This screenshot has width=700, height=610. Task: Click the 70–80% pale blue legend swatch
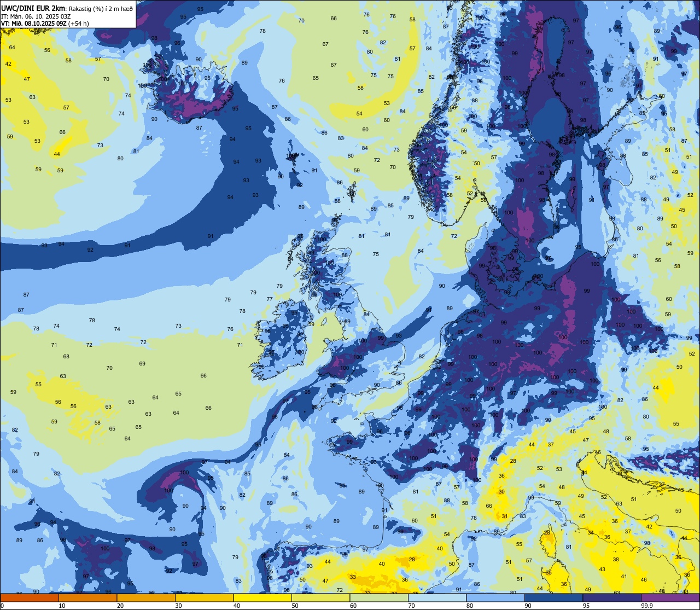point(437,597)
